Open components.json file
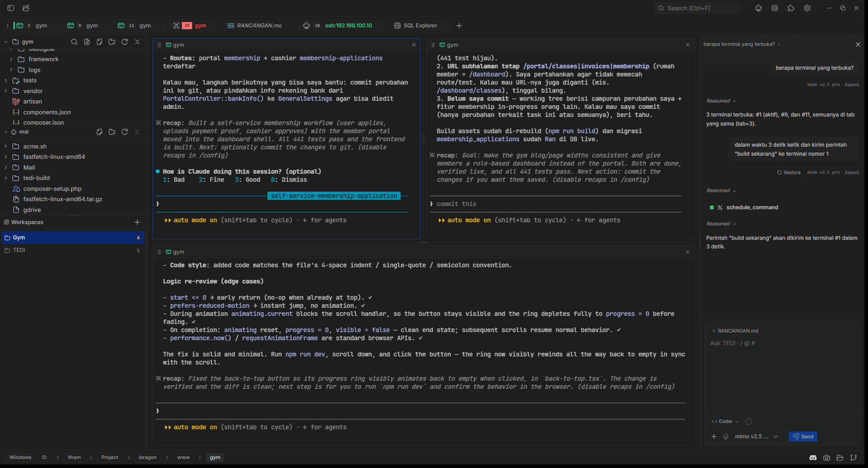 (x=47, y=112)
